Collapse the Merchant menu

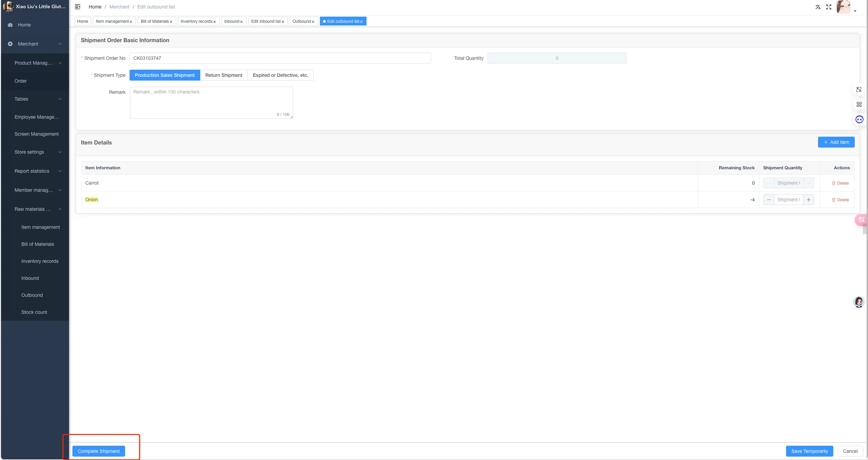coord(60,44)
